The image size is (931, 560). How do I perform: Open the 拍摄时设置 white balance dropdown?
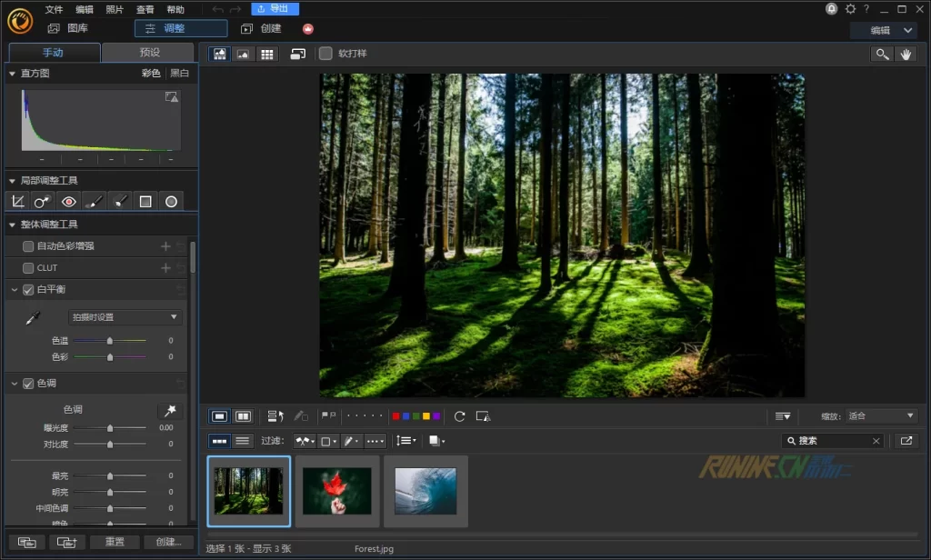point(125,317)
